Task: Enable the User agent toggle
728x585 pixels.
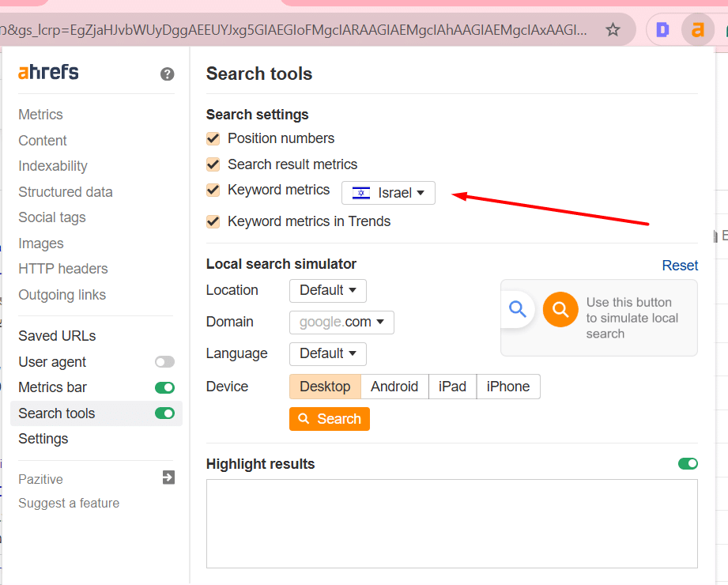Action: [165, 362]
